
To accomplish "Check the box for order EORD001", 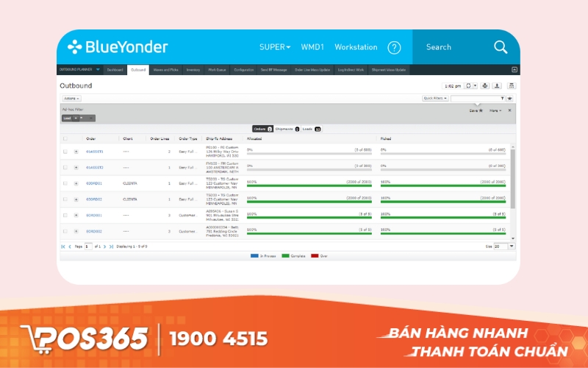I will (x=65, y=216).
